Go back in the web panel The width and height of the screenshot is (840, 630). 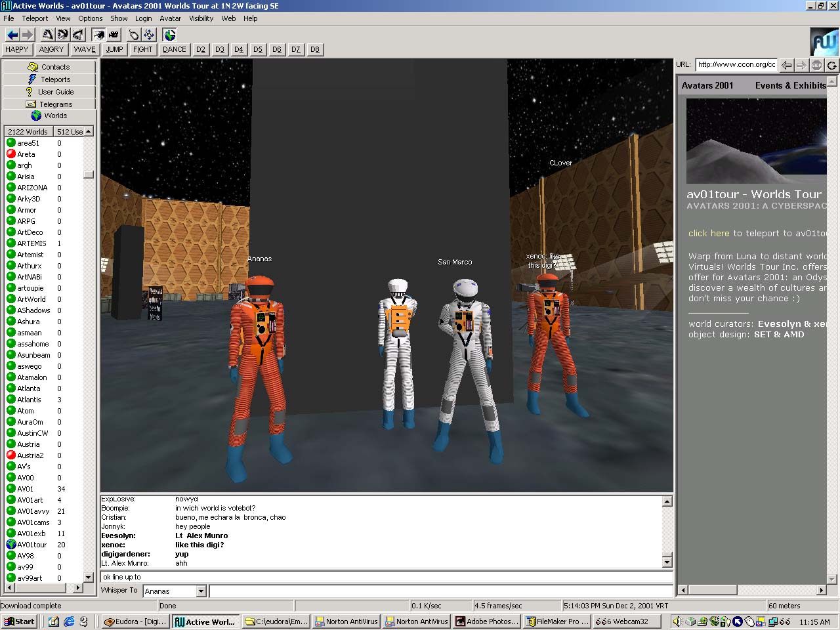tap(786, 65)
